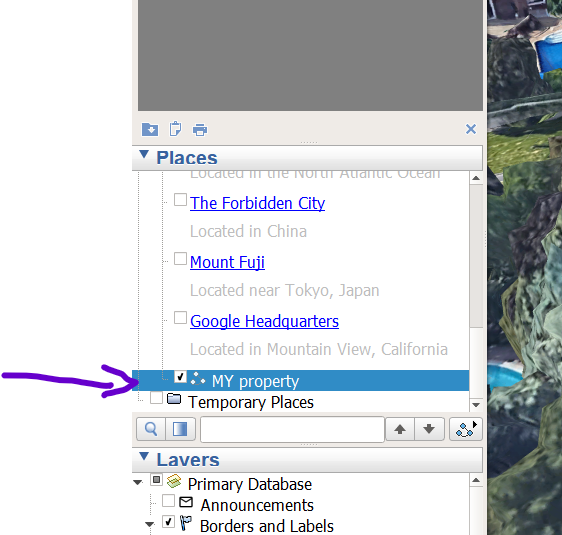Click 'Located in China' description text
Screen dimensions: 562x535
[x=248, y=231]
